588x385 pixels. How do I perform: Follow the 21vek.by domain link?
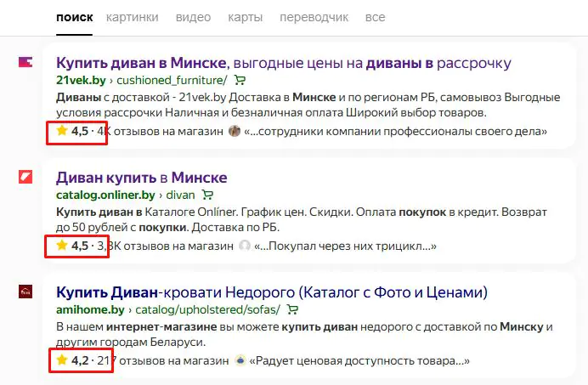point(81,80)
